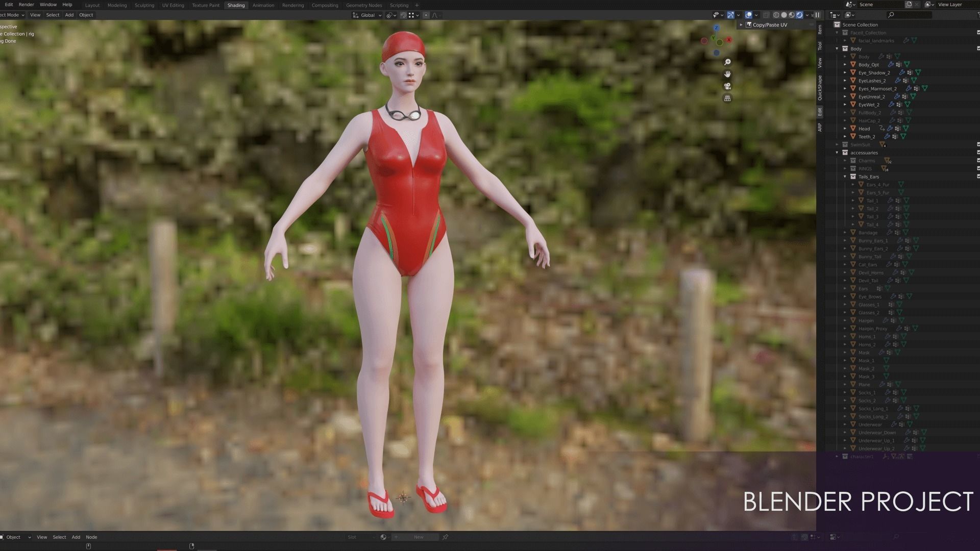The height and width of the screenshot is (551, 980).
Task: Expand the SwimSuit collection
Action: pos(837,145)
